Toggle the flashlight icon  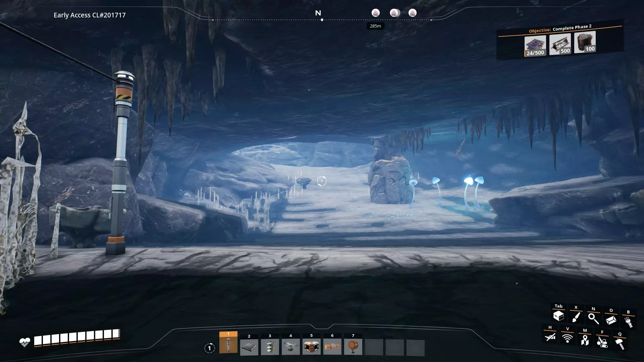[628, 322]
